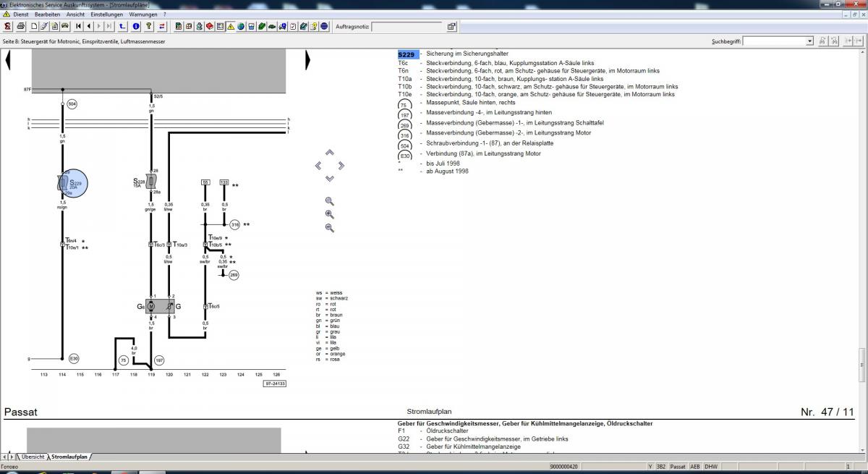
Task: Pan diagram left with the left chevron
Action: [x=318, y=166]
